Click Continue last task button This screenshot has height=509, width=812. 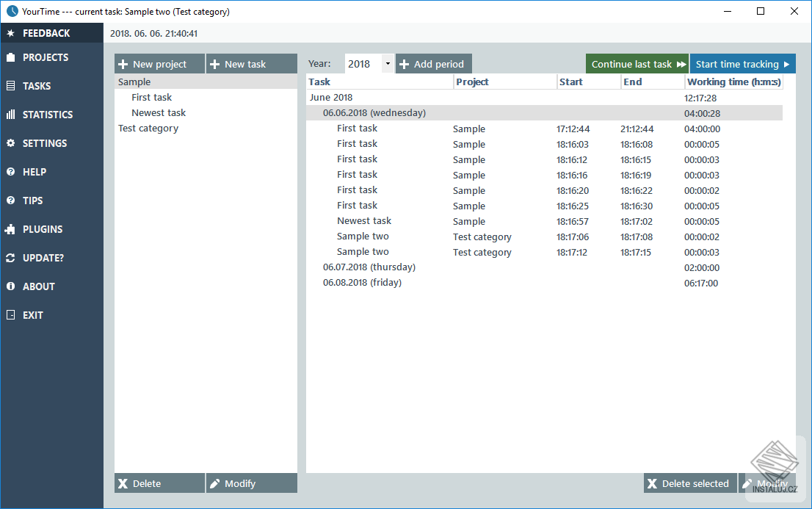[x=637, y=64]
